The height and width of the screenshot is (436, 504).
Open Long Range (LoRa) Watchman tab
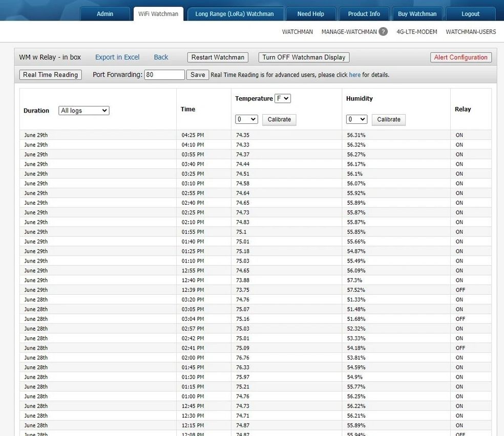coord(235,14)
